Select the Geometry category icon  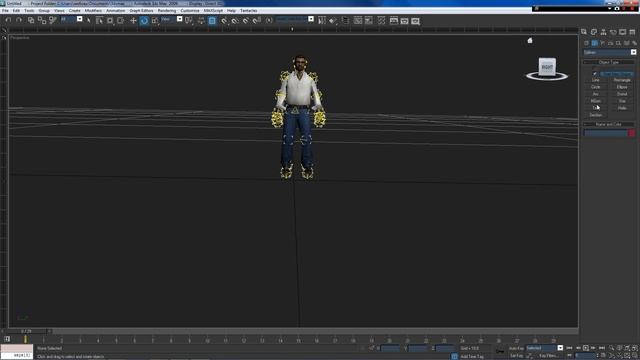tap(587, 43)
